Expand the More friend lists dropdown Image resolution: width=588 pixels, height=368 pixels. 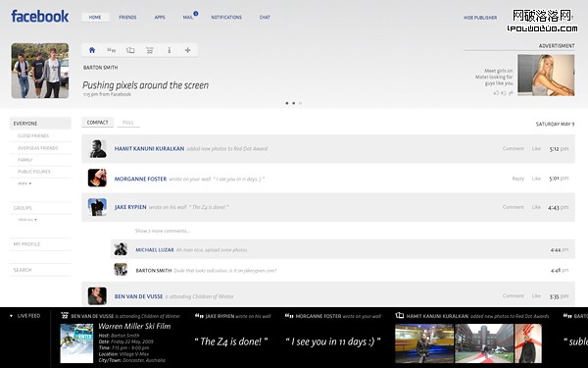tap(24, 184)
